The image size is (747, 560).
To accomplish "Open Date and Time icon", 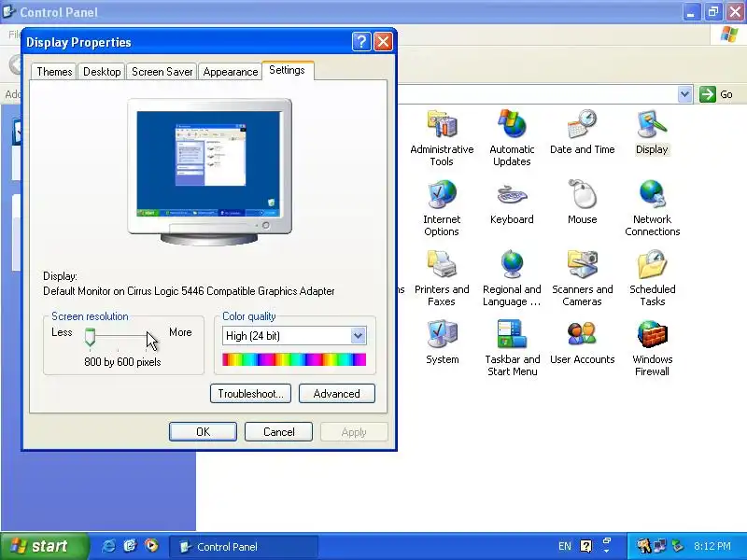I will pos(582,124).
